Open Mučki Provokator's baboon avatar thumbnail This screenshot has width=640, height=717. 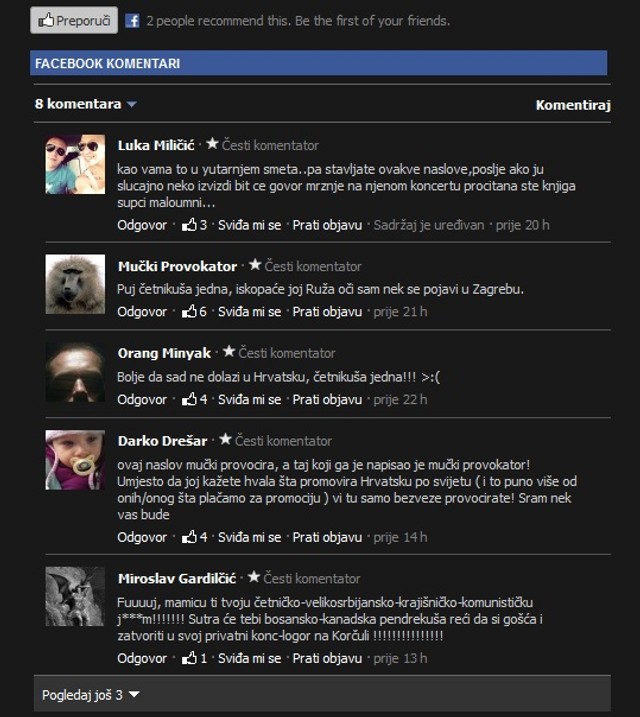point(75,284)
